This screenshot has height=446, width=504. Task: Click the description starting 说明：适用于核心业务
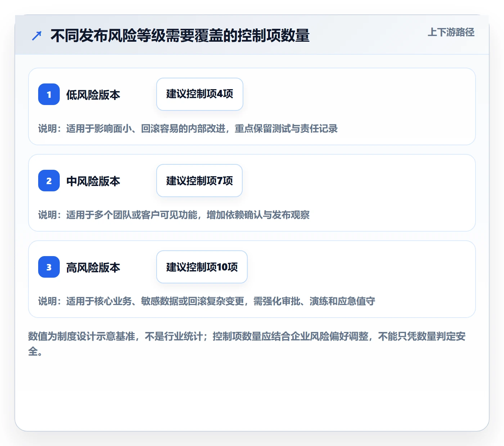pos(207,301)
